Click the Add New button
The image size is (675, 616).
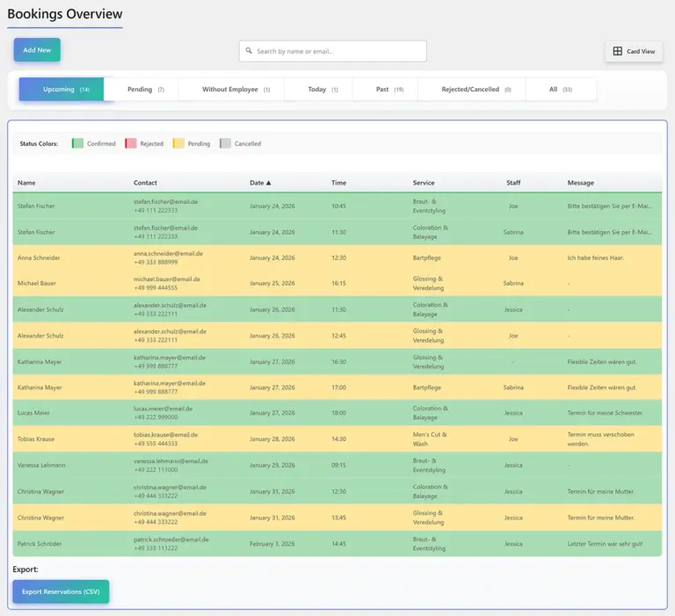point(37,50)
